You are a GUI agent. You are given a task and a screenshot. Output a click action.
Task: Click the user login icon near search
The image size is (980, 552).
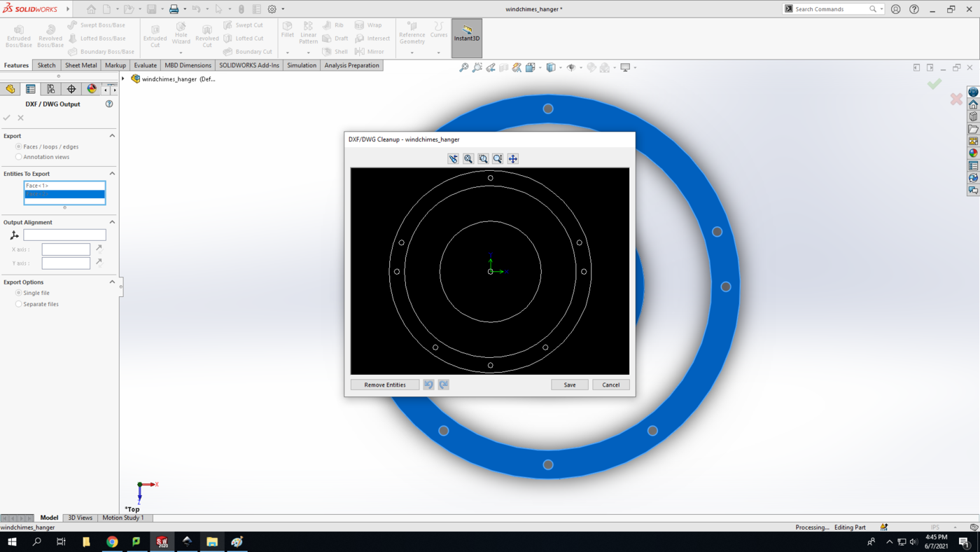click(895, 9)
